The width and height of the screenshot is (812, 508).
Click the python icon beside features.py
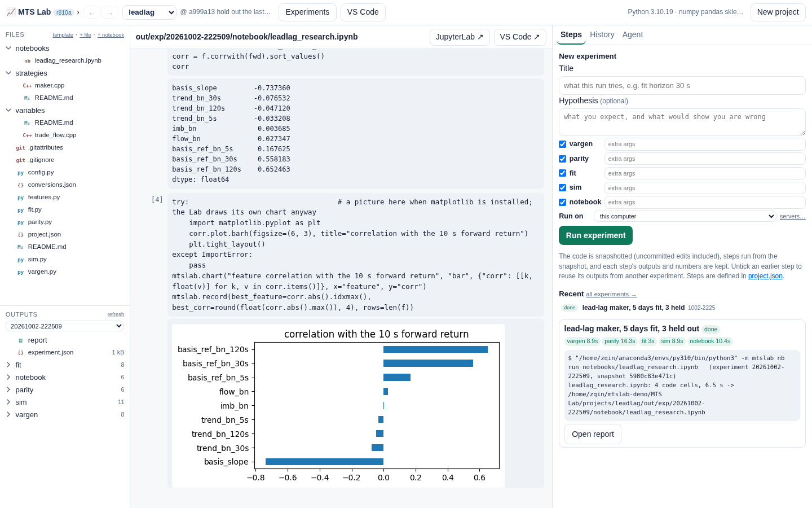tap(20, 198)
